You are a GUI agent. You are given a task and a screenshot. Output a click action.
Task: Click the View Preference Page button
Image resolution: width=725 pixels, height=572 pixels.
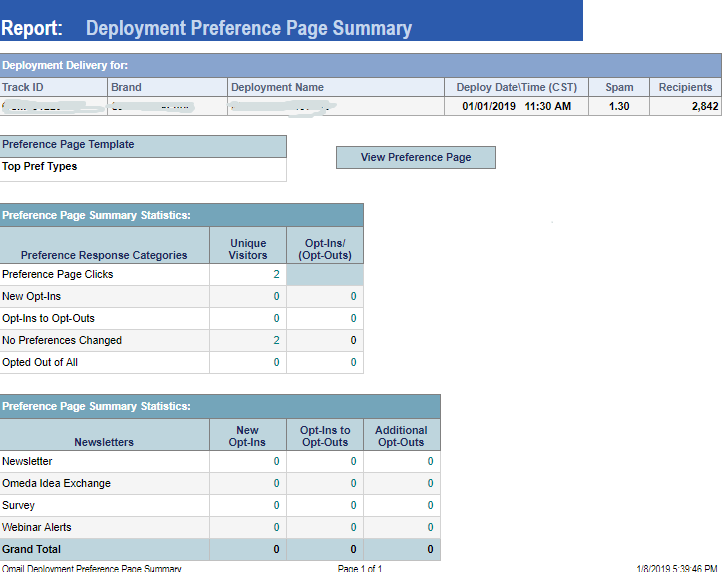415,158
